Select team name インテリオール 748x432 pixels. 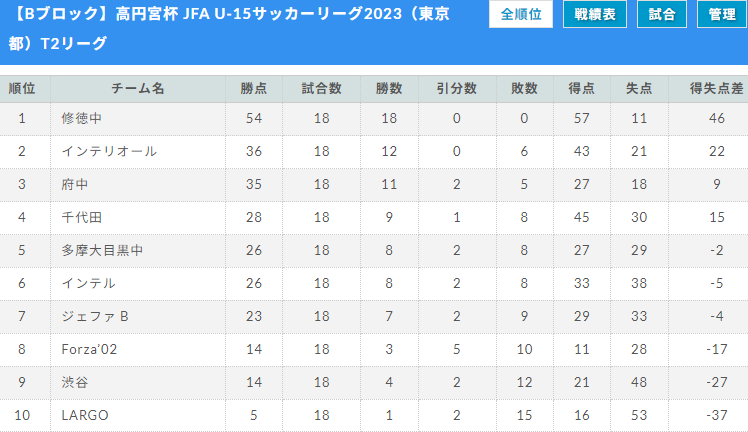[x=109, y=151]
